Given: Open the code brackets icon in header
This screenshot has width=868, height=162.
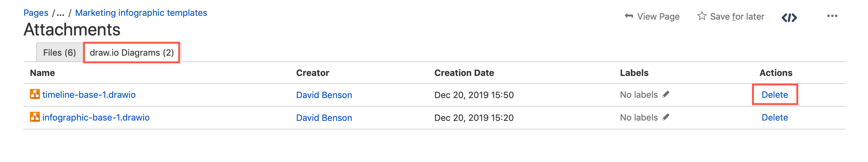Looking at the screenshot, I should pyautogui.click(x=789, y=17).
